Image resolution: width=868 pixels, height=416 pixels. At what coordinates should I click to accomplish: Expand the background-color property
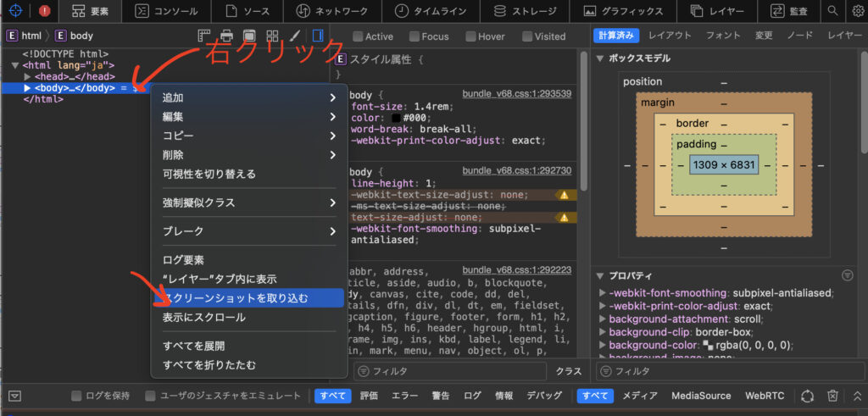click(603, 345)
